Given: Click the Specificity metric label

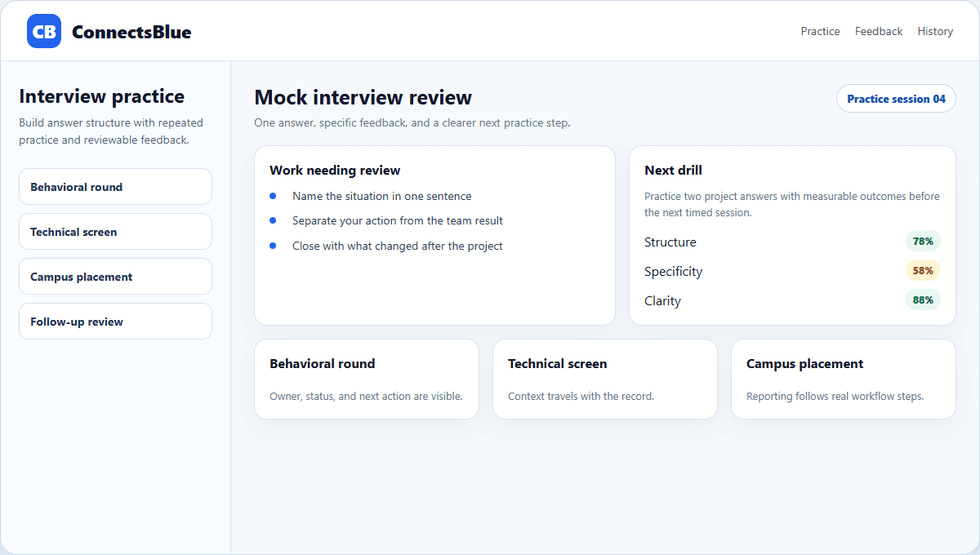Looking at the screenshot, I should click(x=673, y=271).
